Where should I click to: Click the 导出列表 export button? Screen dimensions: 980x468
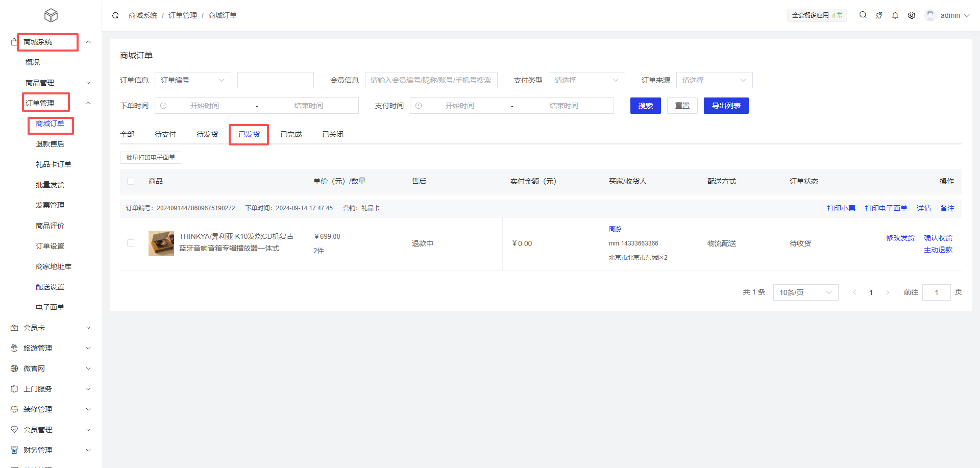[726, 106]
